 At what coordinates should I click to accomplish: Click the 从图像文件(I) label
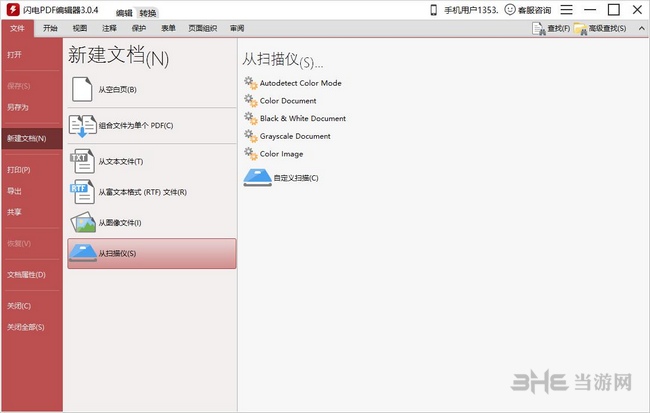coord(120,223)
